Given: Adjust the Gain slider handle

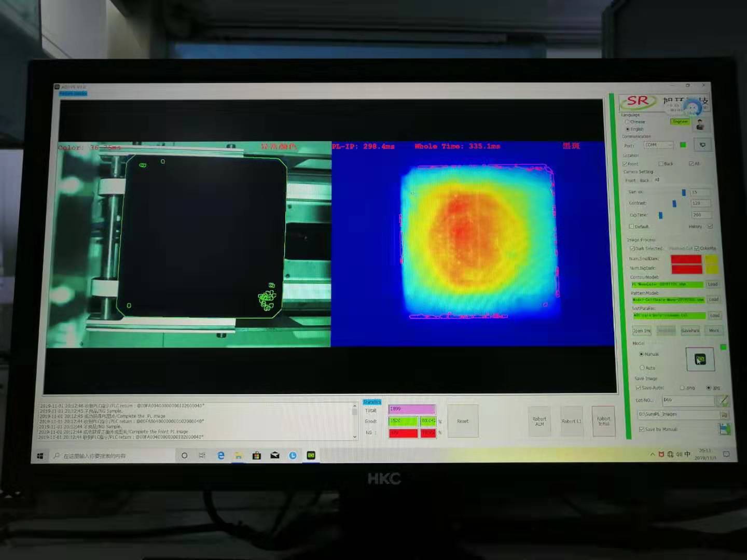Looking at the screenshot, I should tap(684, 192).
